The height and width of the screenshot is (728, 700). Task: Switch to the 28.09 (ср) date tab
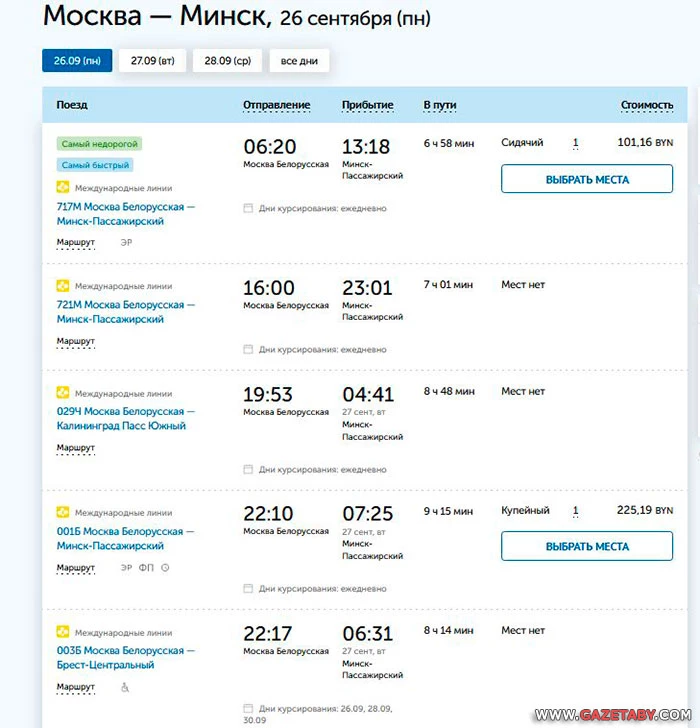[x=227, y=60]
